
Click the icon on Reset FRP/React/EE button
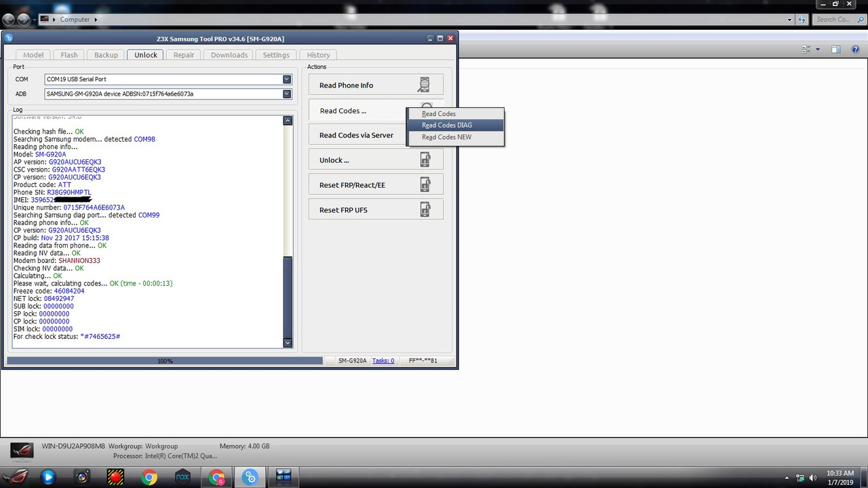coord(425,185)
